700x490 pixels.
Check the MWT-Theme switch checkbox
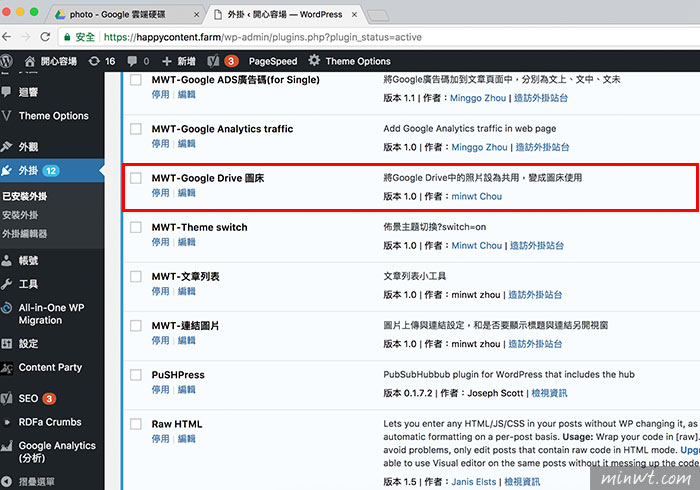pos(136,227)
